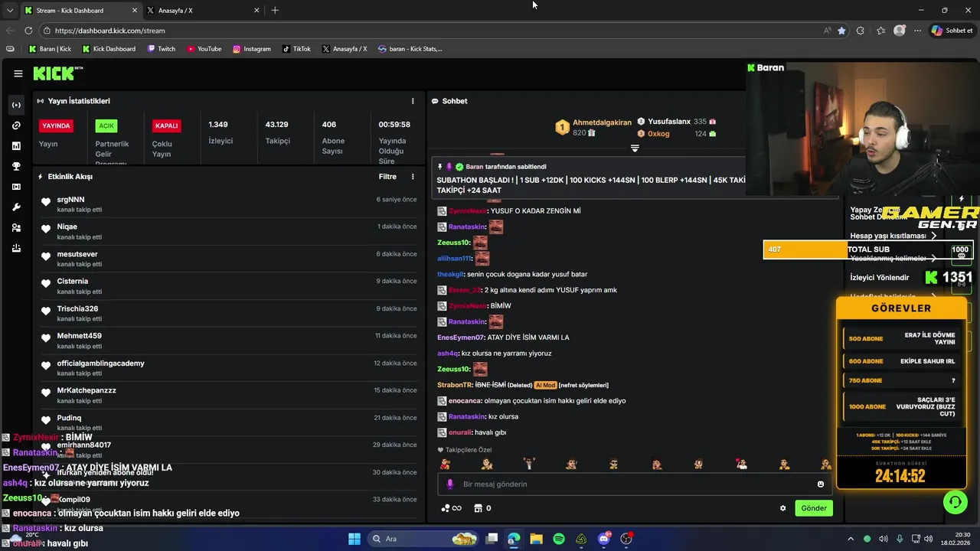The image size is (980, 551).
Task: Open Baran | Kick bookmark
Action: [50, 49]
